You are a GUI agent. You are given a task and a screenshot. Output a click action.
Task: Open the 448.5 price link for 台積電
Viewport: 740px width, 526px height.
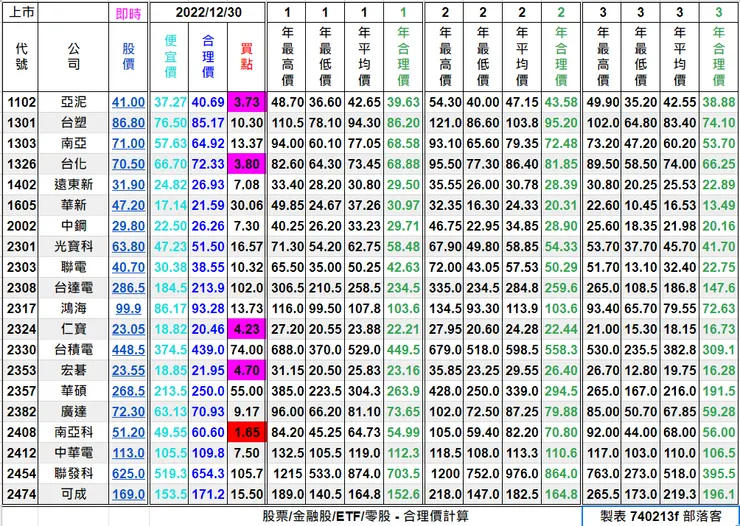128,350
